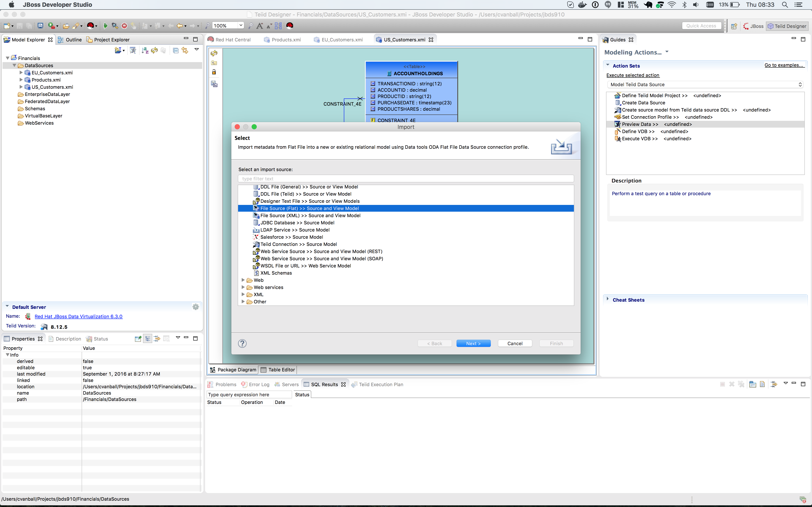Open the Model Teiid Data Source dropdown
812x507 pixels.
[x=705, y=84]
